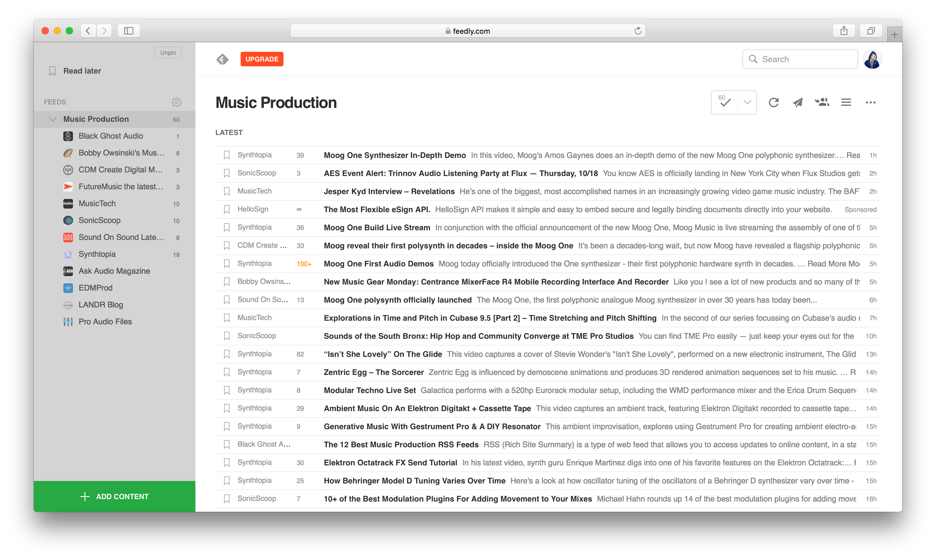Save 12 Best Music Production RSS Feeds
Viewport: 936px width, 560px height.
(x=226, y=445)
